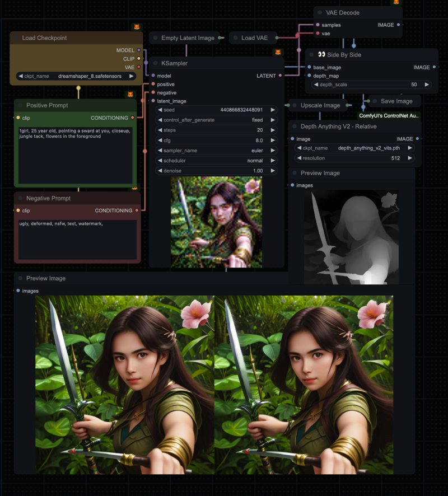Open the sampler_name euler dropdown
The height and width of the screenshot is (496, 448).
point(216,151)
